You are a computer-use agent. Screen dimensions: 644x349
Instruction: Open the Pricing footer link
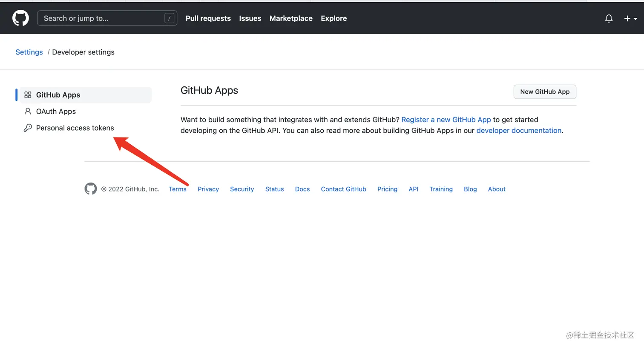pyautogui.click(x=387, y=189)
